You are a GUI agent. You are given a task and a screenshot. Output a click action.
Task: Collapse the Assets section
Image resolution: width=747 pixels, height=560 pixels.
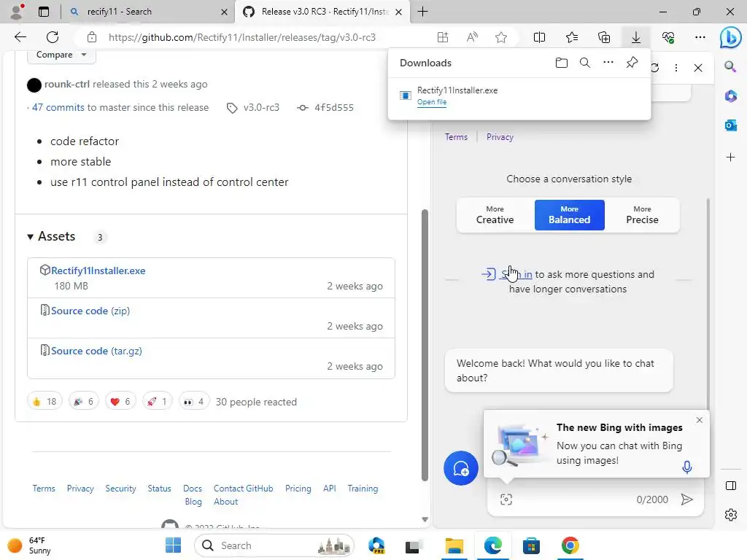52,237
